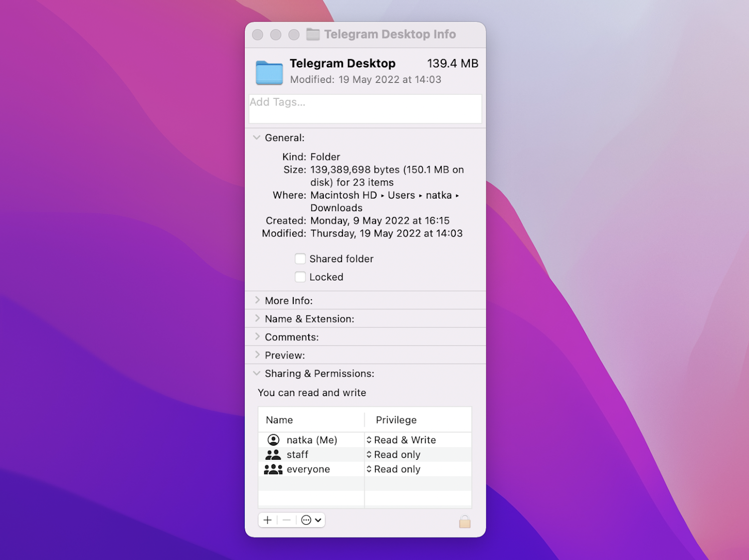Viewport: 749px width, 560px height.
Task: Enable the Shared folder checkbox
Action: pos(300,259)
